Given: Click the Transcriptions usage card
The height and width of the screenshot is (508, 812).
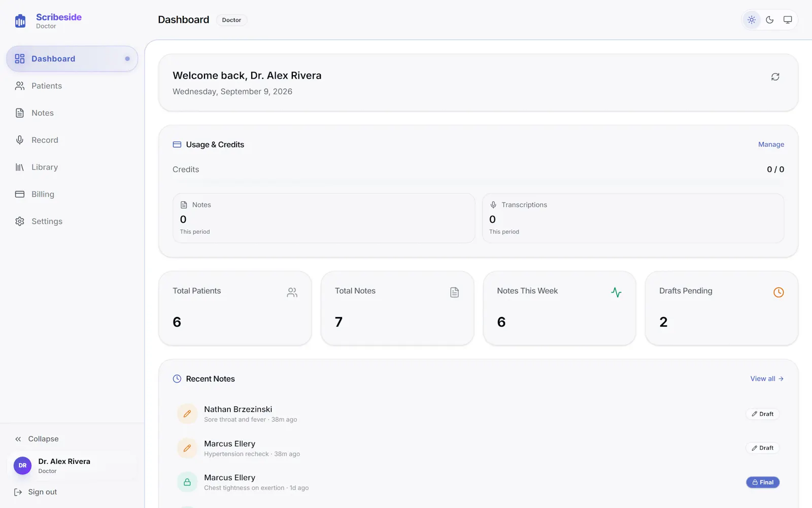Looking at the screenshot, I should click(633, 218).
